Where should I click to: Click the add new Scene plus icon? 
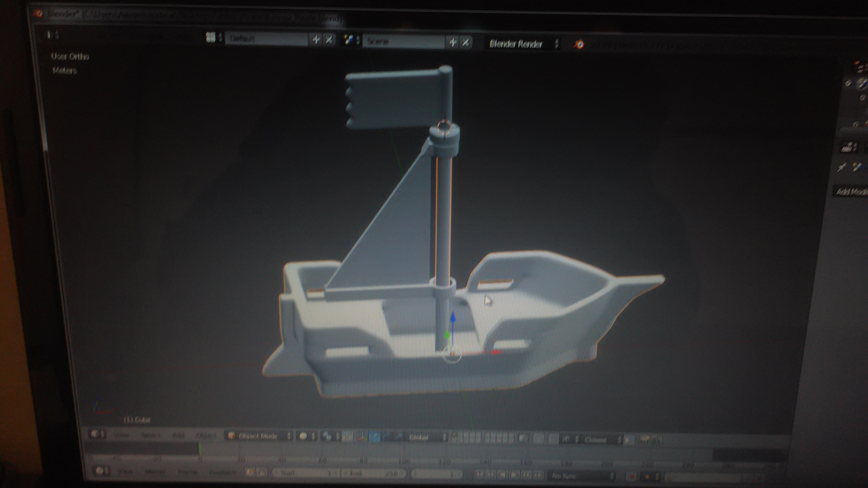[x=453, y=43]
